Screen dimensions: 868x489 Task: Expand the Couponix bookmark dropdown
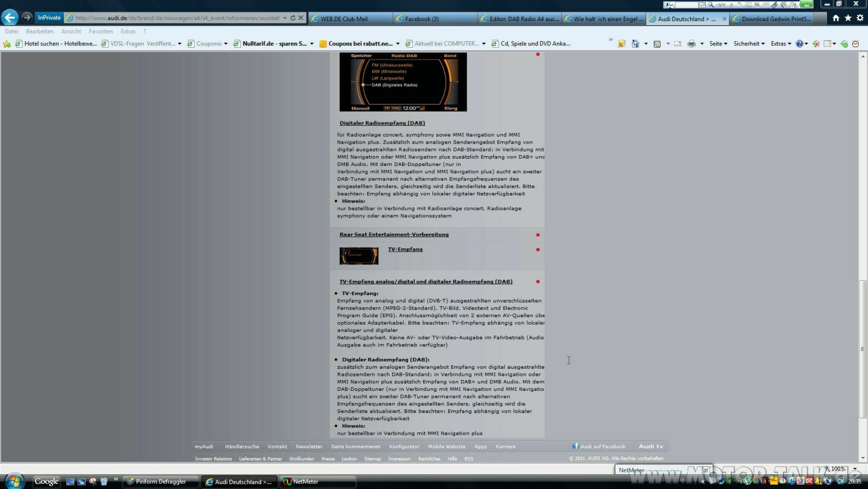[226, 44]
